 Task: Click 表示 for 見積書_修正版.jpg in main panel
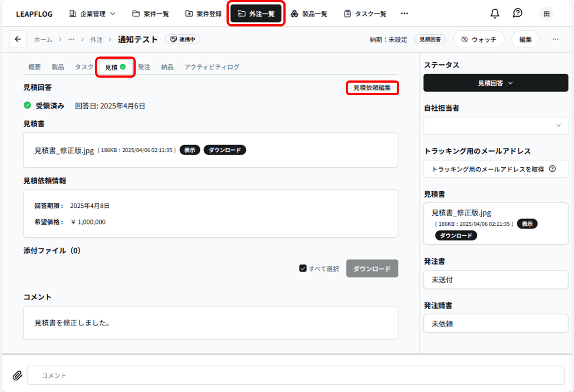click(190, 150)
